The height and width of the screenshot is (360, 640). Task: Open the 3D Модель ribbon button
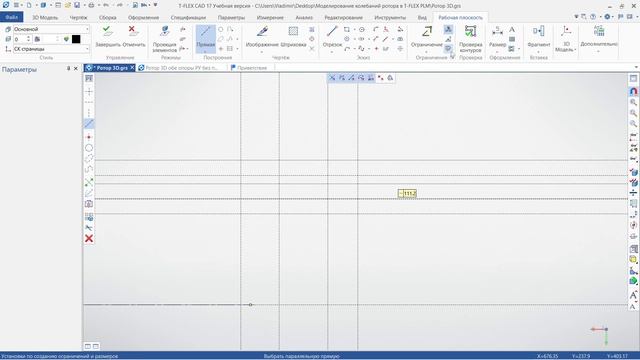[x=566, y=39]
